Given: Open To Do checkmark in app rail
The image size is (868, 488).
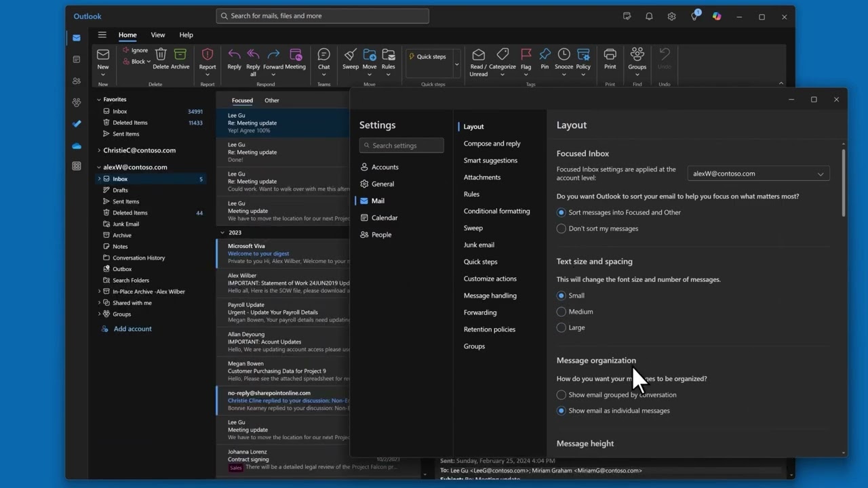Looking at the screenshot, I should (x=77, y=124).
